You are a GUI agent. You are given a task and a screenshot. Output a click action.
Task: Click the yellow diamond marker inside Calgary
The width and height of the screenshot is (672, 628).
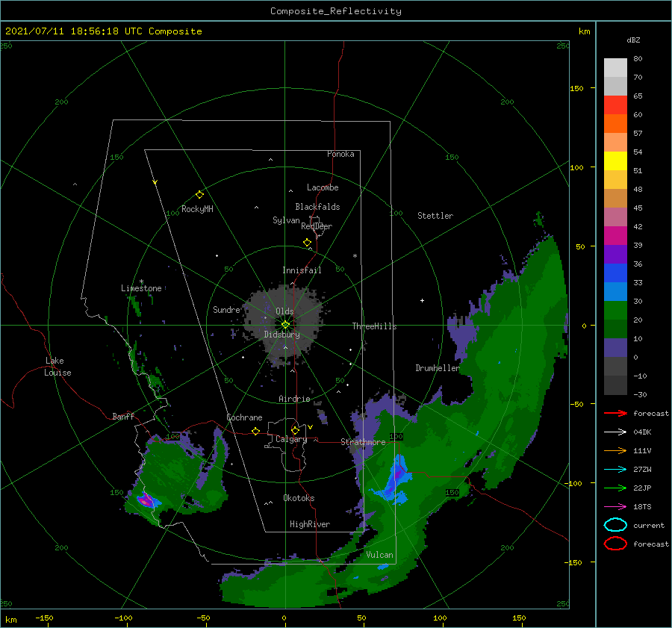(x=295, y=430)
